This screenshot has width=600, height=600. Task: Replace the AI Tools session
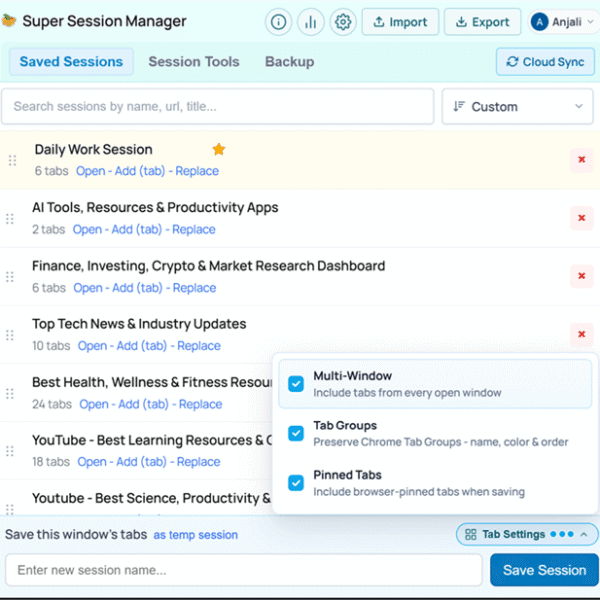(194, 230)
